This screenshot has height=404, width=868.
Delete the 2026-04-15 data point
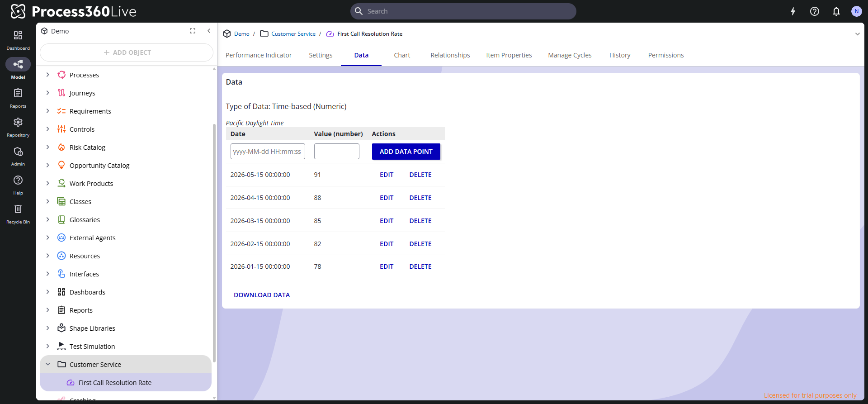420,198
